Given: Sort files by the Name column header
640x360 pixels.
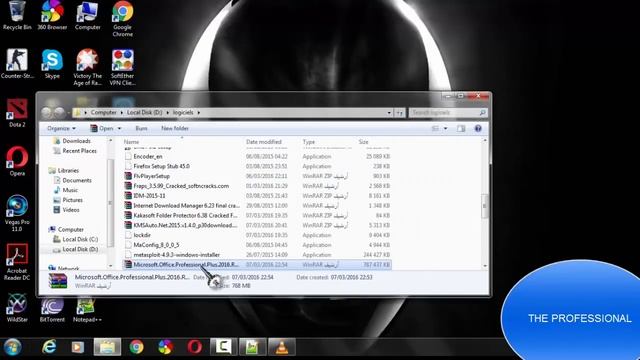Looking at the screenshot, I should (131, 142).
